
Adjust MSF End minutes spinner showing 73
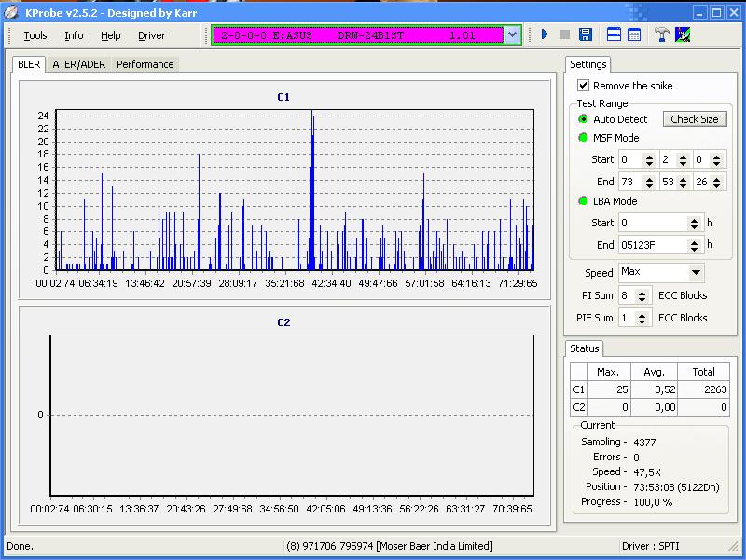pyautogui.click(x=649, y=182)
